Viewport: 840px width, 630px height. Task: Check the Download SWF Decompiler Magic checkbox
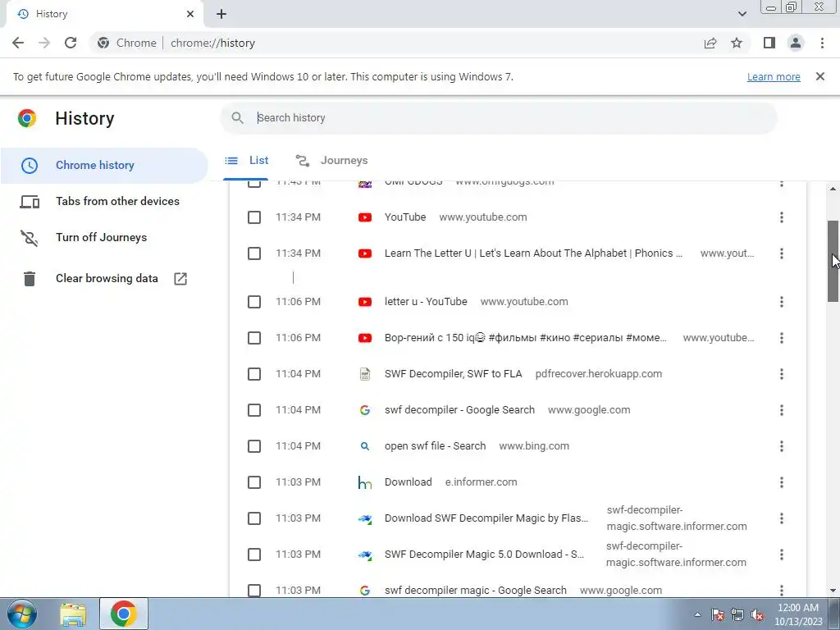coord(254,518)
